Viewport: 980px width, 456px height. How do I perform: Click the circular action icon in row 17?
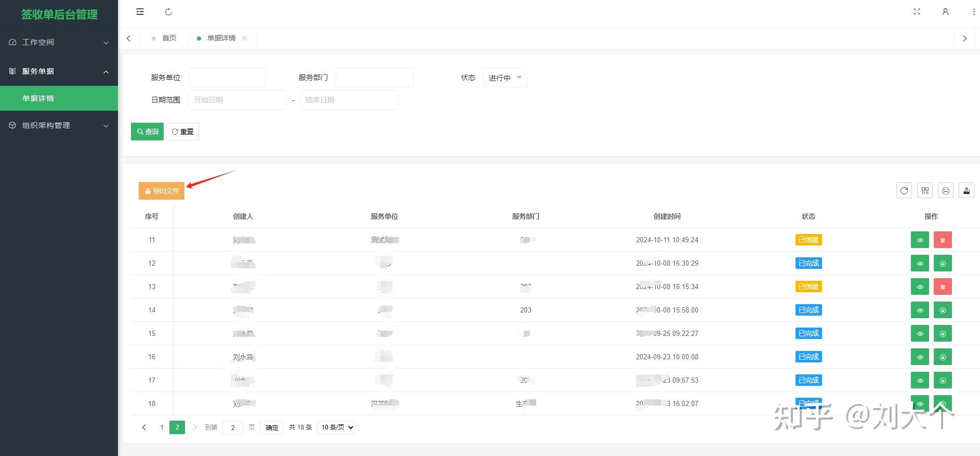943,381
